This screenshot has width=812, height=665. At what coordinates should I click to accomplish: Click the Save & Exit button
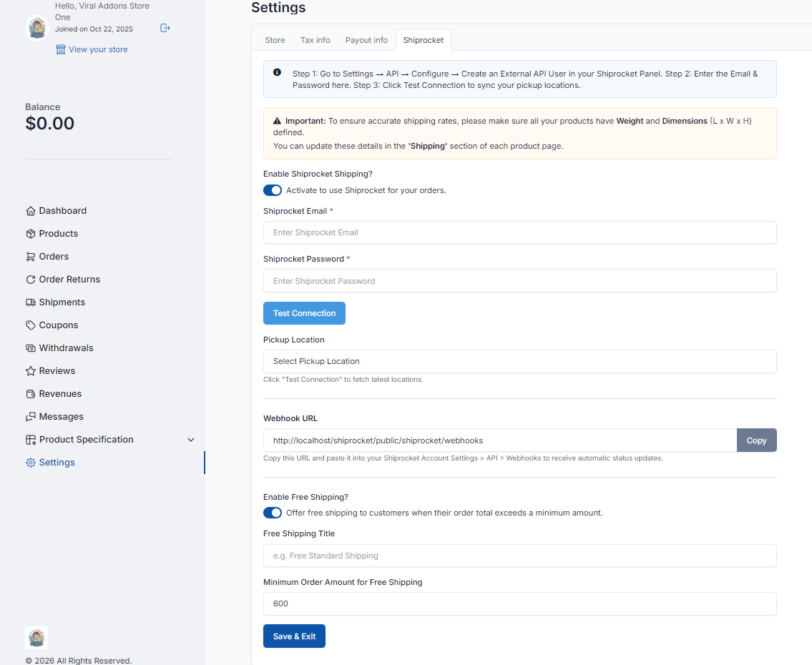coord(294,636)
